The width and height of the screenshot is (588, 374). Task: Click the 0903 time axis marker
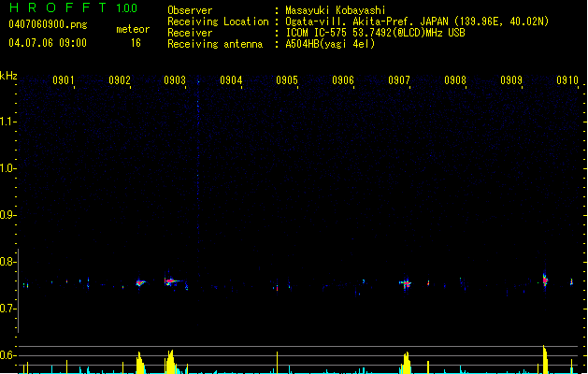175,80
